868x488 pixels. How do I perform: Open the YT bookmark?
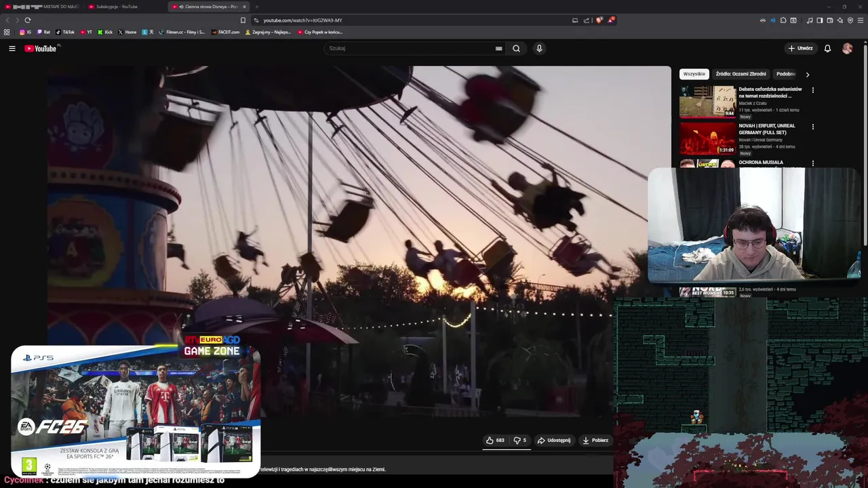click(86, 32)
